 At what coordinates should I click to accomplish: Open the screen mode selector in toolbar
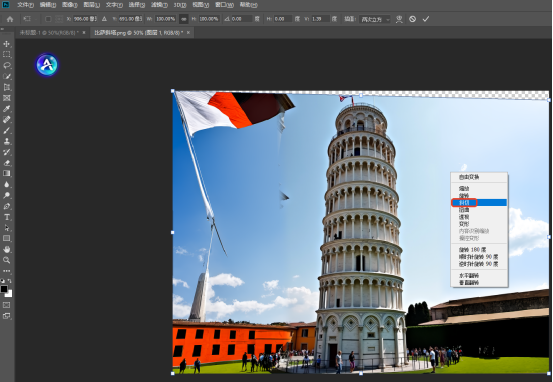pyautogui.click(x=6, y=316)
